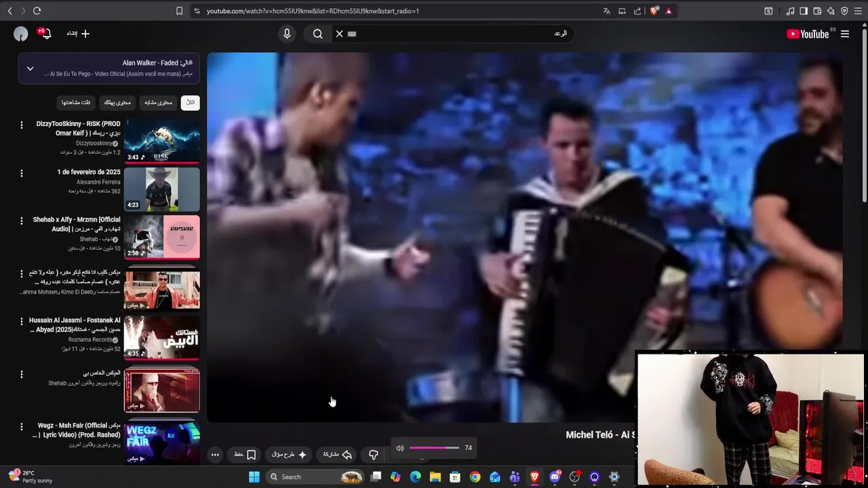The height and width of the screenshot is (488, 868).
Task: Click the music note media control icon
Action: [790, 11]
